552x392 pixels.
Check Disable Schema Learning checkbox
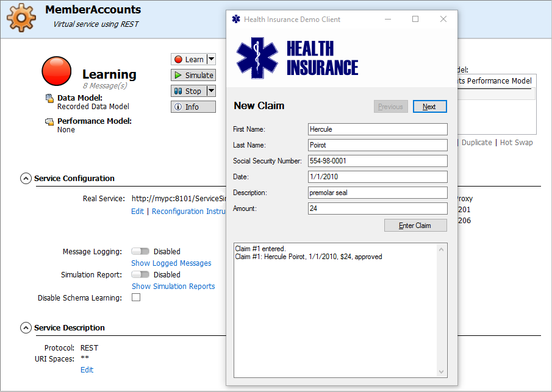[136, 298]
